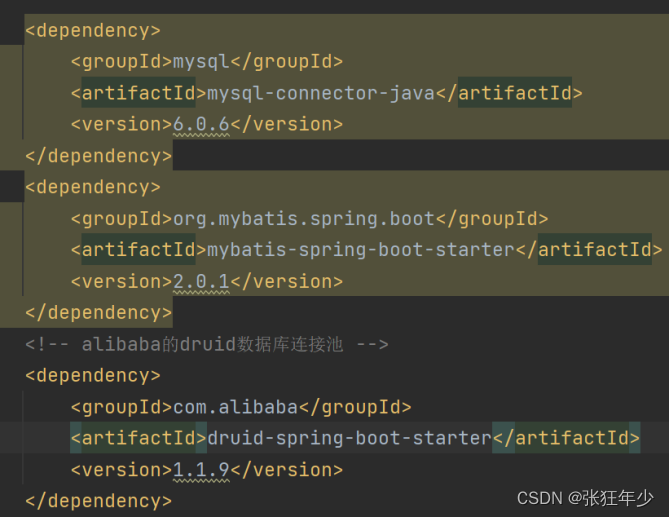Screen dimensions: 670x517
Task: Select the druid-spring-boot-starter artifactId text
Action: pos(350,439)
